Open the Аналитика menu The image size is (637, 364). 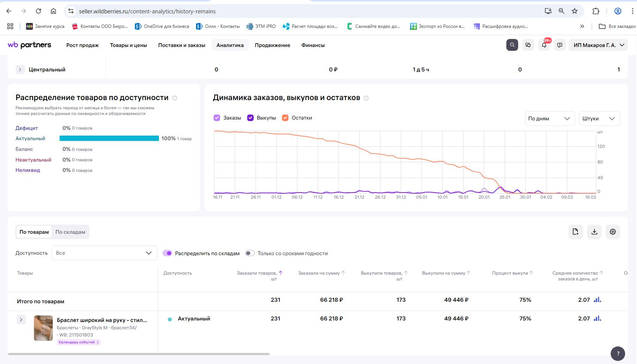point(230,45)
